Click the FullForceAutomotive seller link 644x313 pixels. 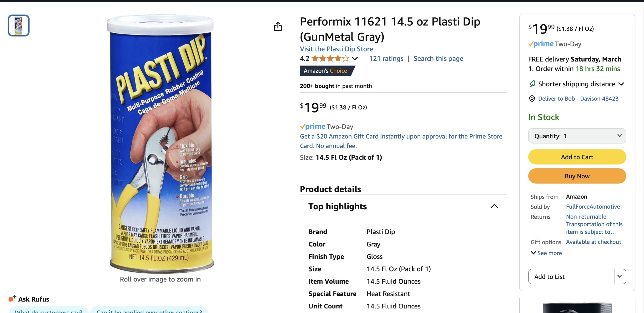pyautogui.click(x=593, y=207)
